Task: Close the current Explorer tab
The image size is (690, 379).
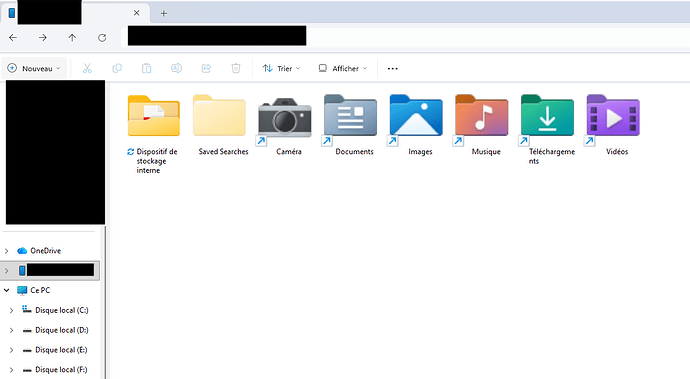Action: point(136,13)
